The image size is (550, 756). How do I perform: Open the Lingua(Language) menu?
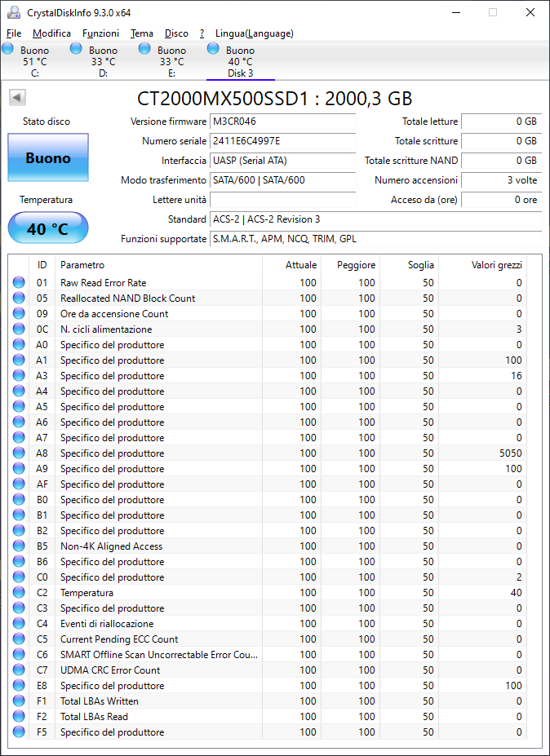pyautogui.click(x=255, y=33)
